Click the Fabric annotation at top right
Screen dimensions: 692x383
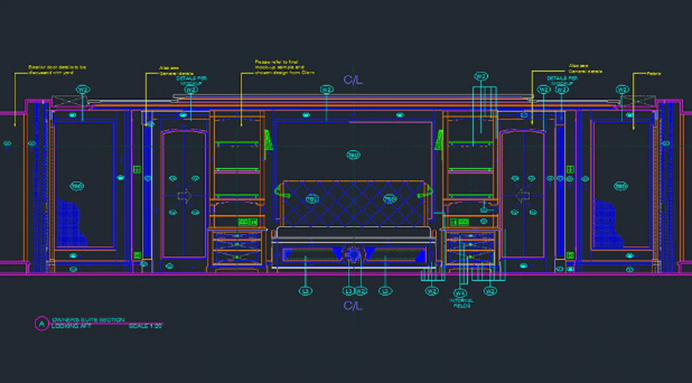pyautogui.click(x=654, y=74)
